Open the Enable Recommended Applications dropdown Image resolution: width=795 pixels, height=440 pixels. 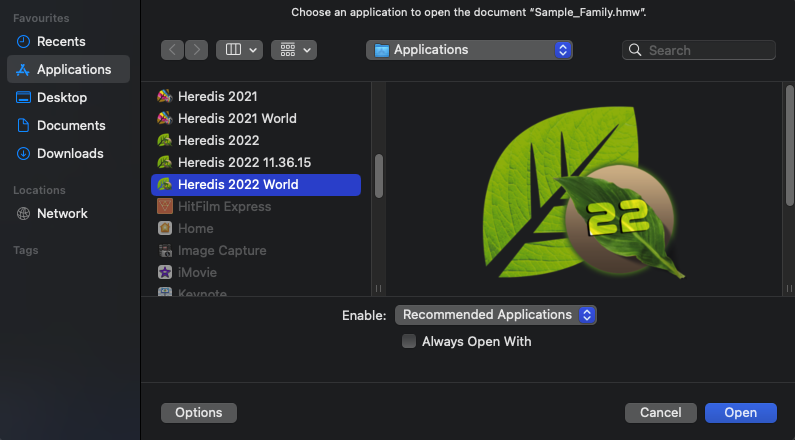coord(495,315)
